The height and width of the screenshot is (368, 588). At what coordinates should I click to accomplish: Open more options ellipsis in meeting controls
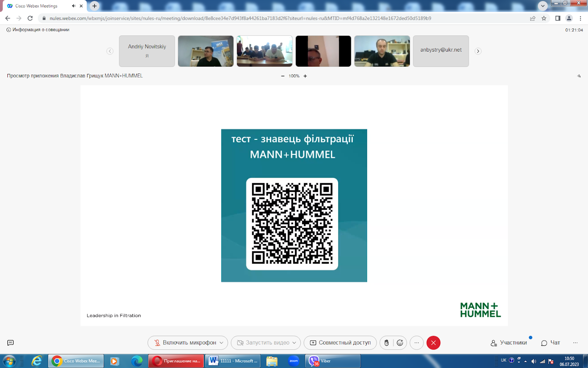point(416,343)
